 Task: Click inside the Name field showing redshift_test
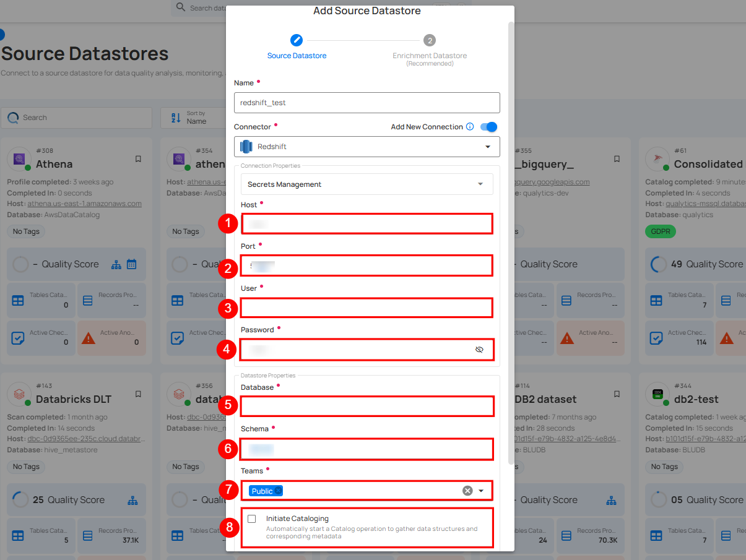pos(366,102)
